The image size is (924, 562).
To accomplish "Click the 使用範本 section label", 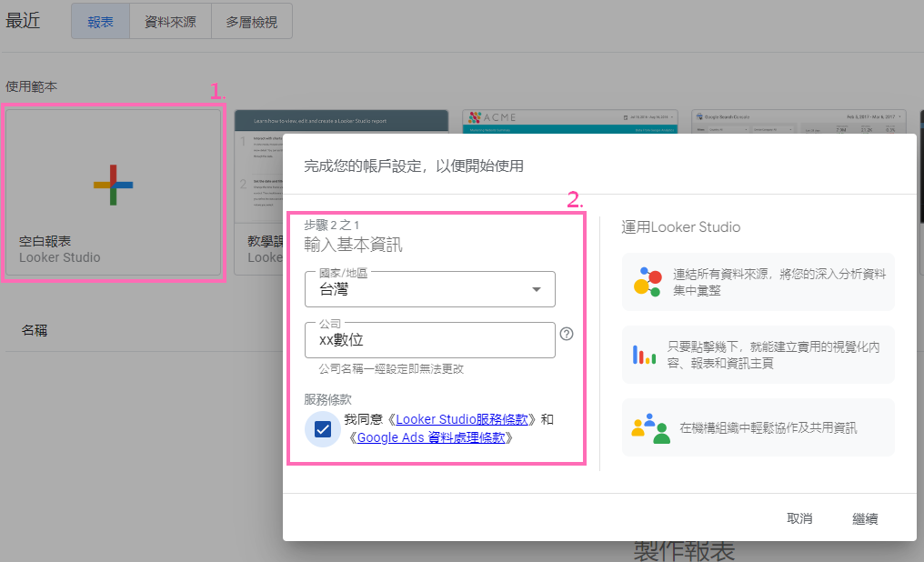I will [x=32, y=86].
